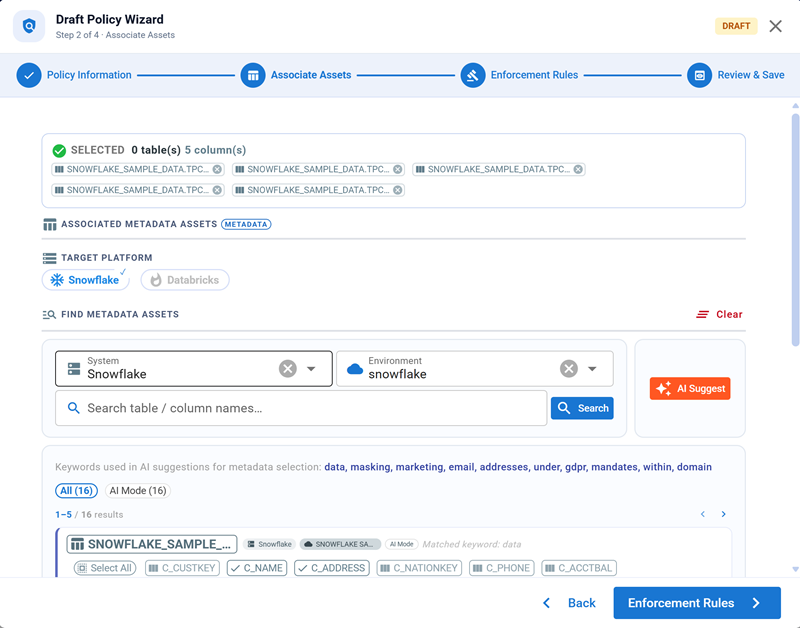Image resolution: width=800 pixels, height=628 pixels.
Task: Toggle the C_ACCTBAL column
Action: point(579,568)
